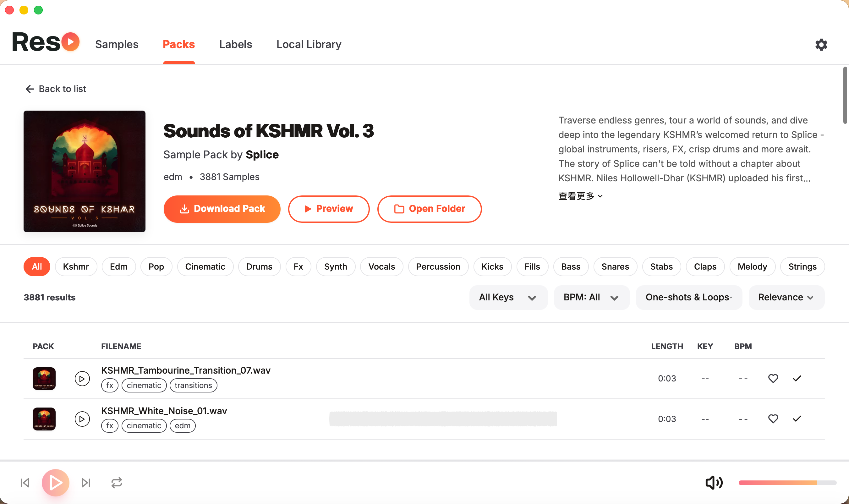Go to the Local Library tab
849x504 pixels.
[309, 45]
